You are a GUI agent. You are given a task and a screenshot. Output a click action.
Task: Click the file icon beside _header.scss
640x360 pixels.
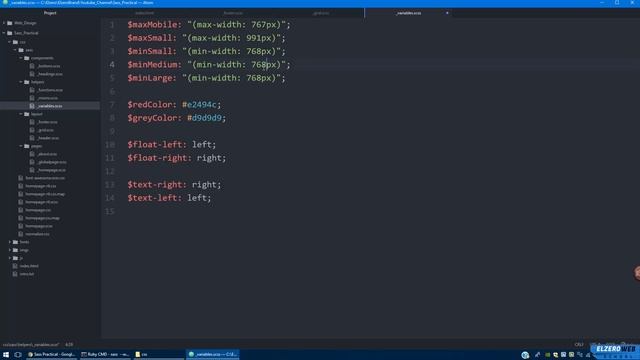[x=32, y=138]
